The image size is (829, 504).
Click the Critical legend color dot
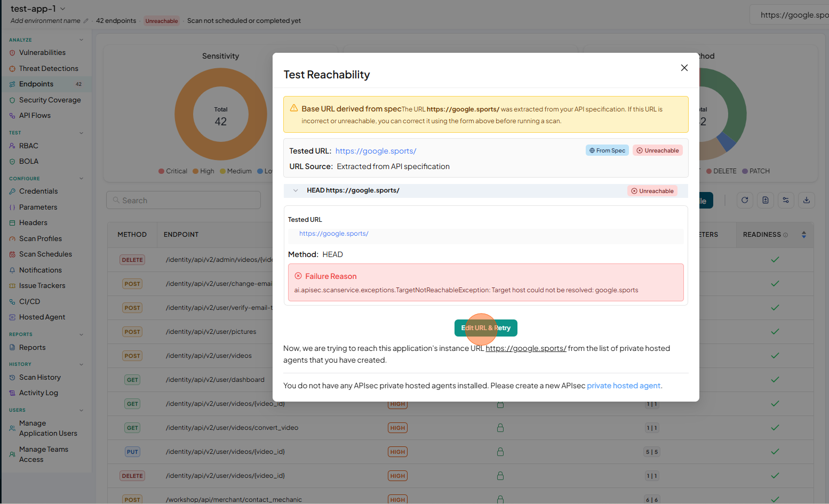161,171
